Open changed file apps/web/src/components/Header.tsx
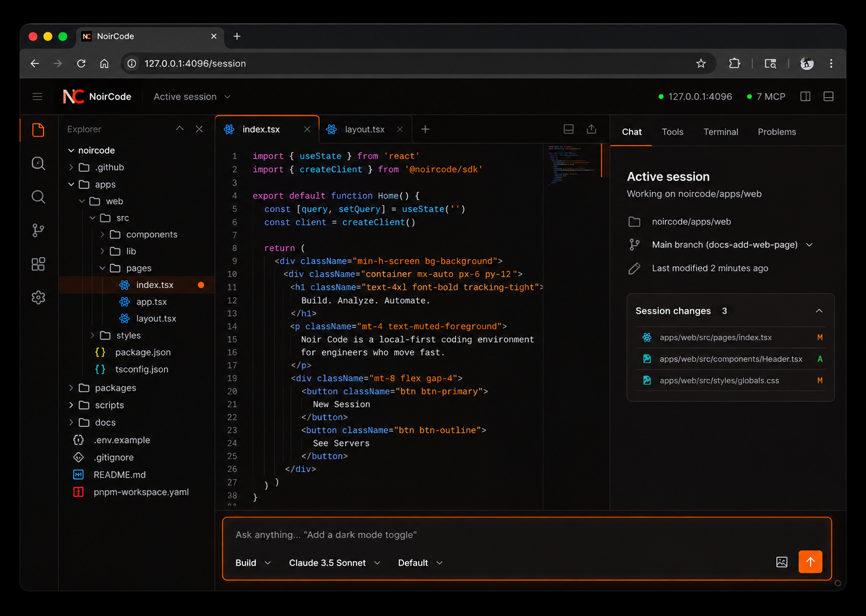This screenshot has height=616, width=866. (731, 359)
